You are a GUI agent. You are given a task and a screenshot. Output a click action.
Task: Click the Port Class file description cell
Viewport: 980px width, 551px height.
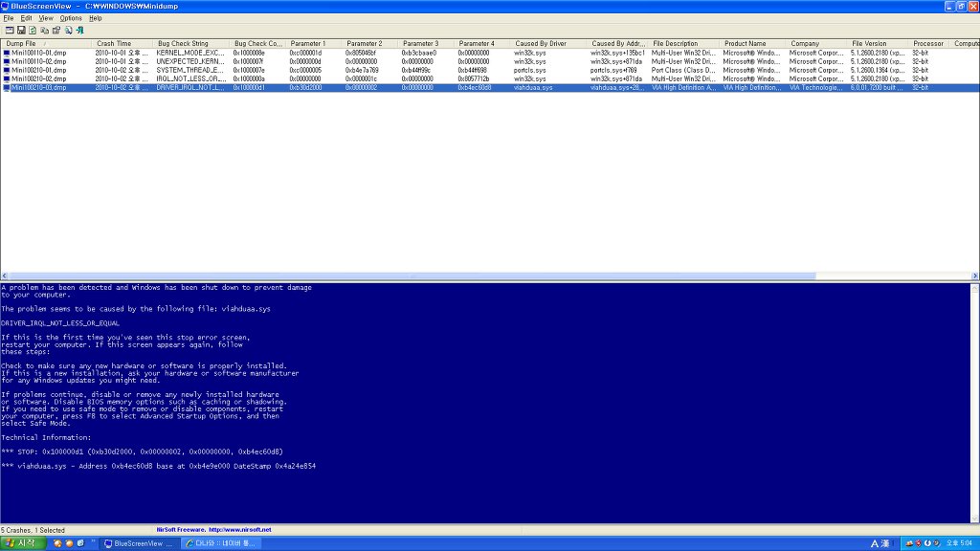[x=683, y=71]
